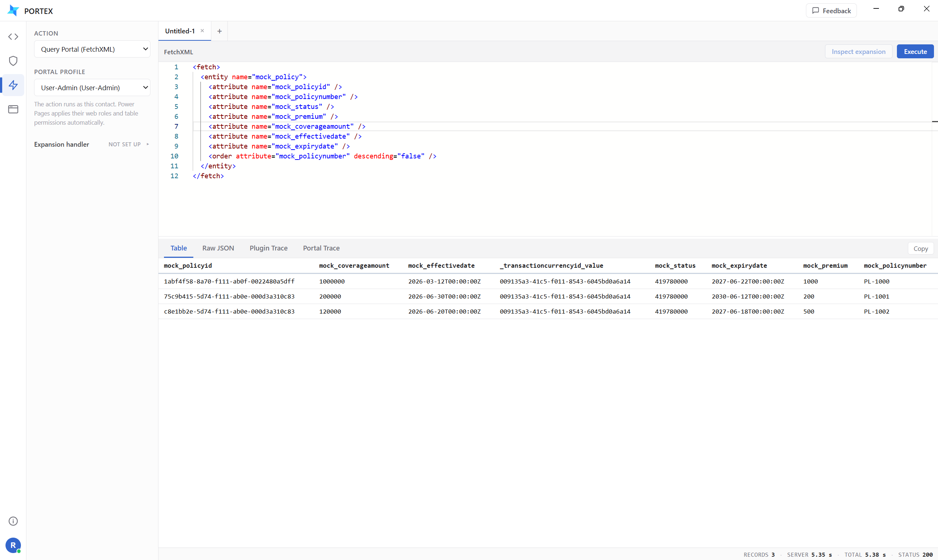This screenshot has width=938, height=560.
Task: Open the Portal Trace tab
Action: [x=321, y=248]
